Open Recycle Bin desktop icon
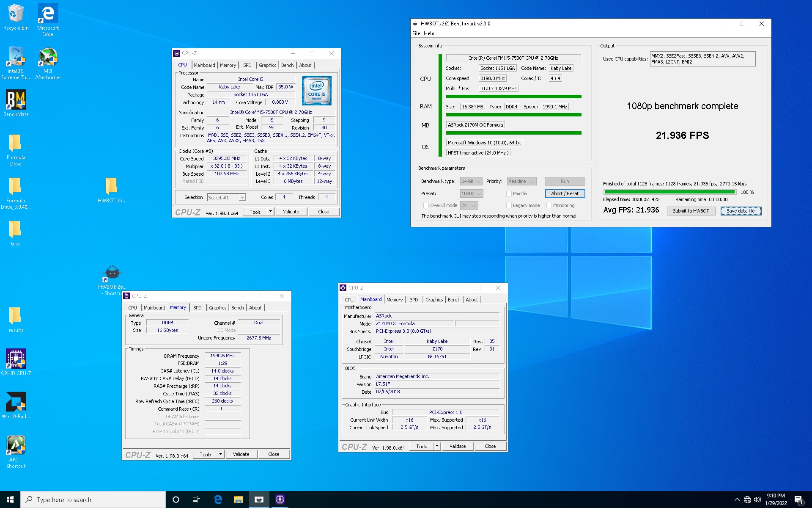The image size is (812, 508). [16, 17]
